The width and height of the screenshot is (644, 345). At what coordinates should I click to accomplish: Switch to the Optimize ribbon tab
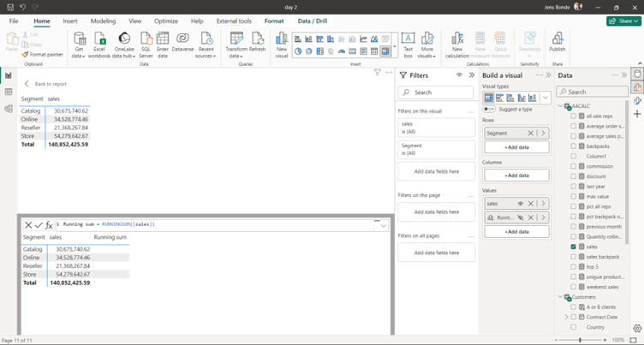point(166,21)
